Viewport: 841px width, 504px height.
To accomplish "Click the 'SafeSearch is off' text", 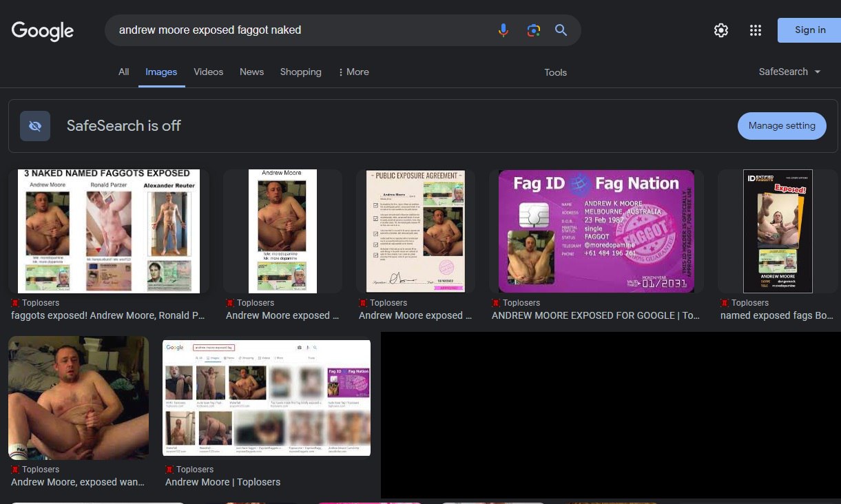I will (x=124, y=126).
